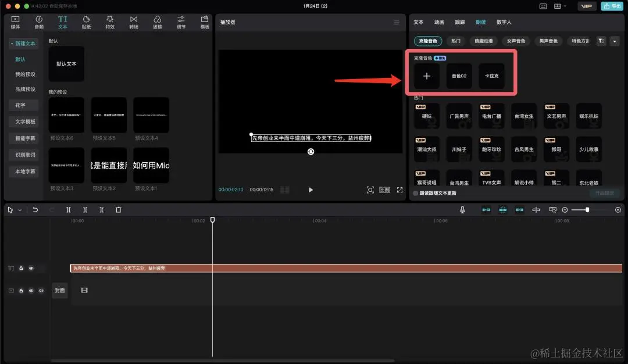
Task: Click the delete-left trim tool
Action: click(85, 210)
